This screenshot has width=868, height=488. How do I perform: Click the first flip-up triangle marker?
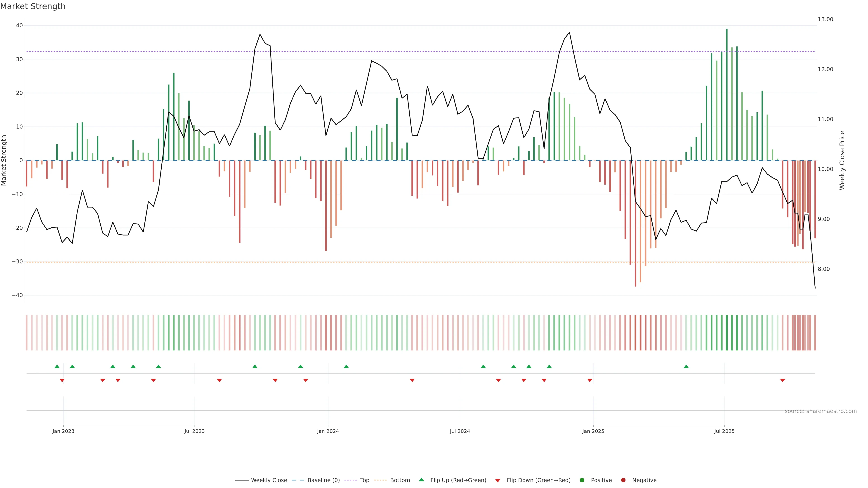point(57,366)
